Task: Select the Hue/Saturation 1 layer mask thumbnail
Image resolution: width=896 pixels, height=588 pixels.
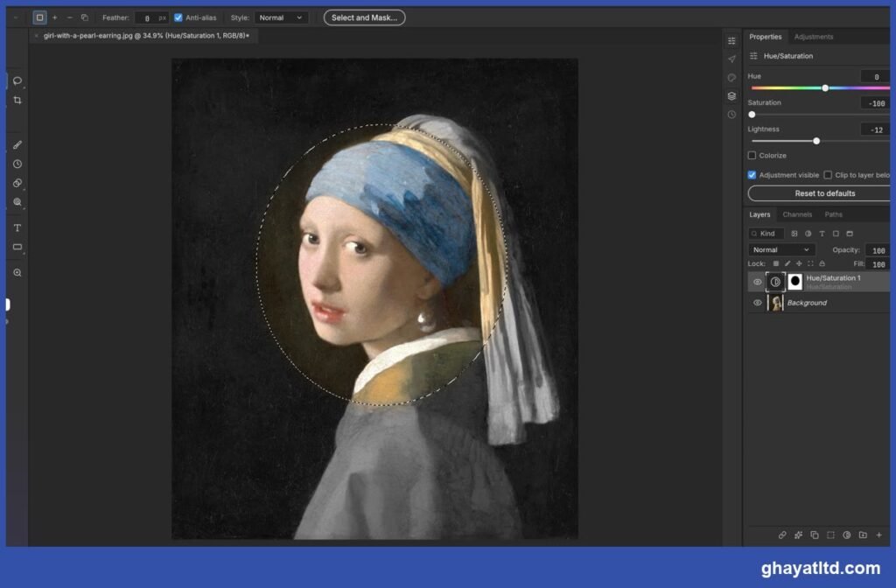Action: pos(794,281)
